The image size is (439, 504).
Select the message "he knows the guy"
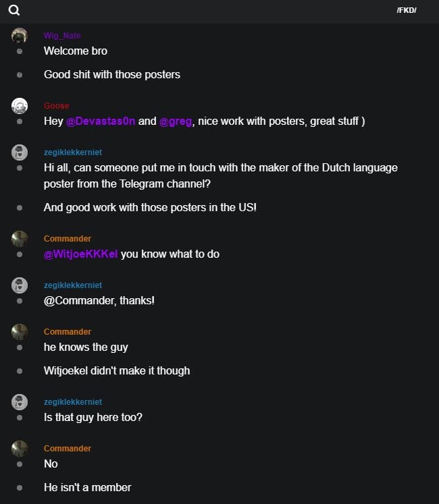tap(86, 347)
